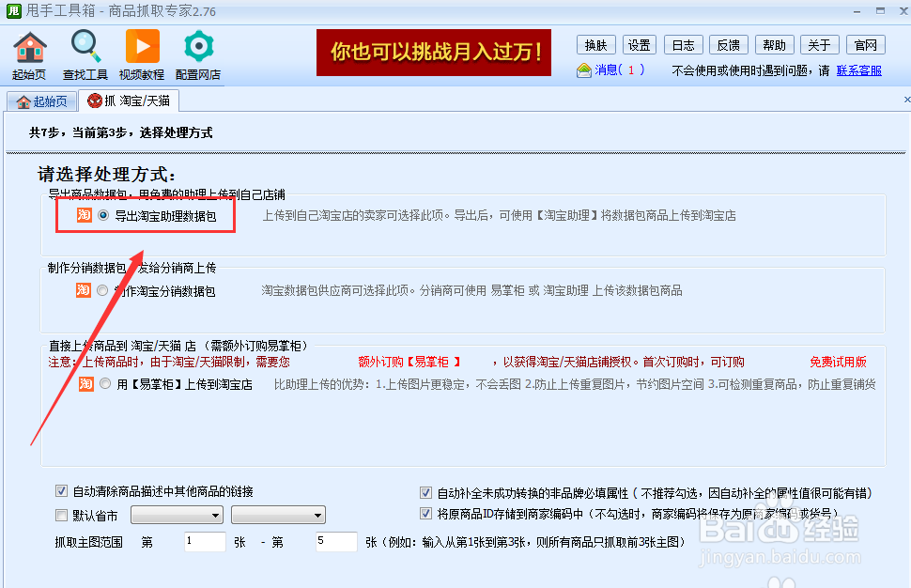Launch 视频教程 via the play icon

(x=141, y=45)
